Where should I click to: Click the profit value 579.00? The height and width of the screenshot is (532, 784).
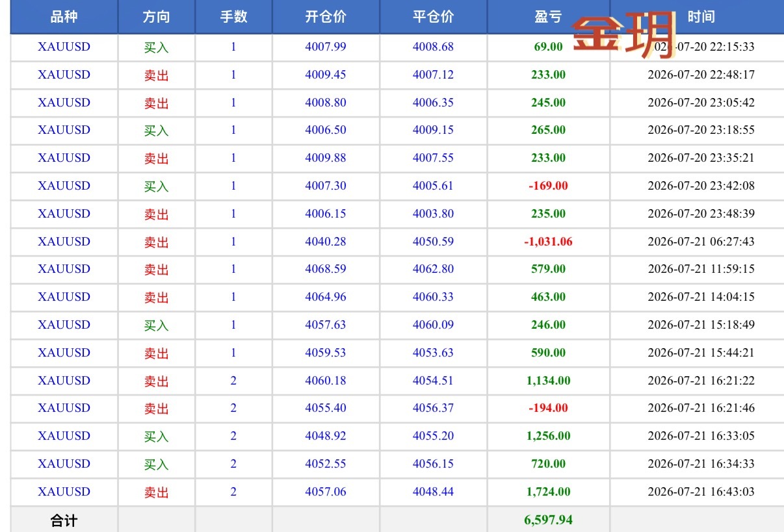pyautogui.click(x=548, y=269)
